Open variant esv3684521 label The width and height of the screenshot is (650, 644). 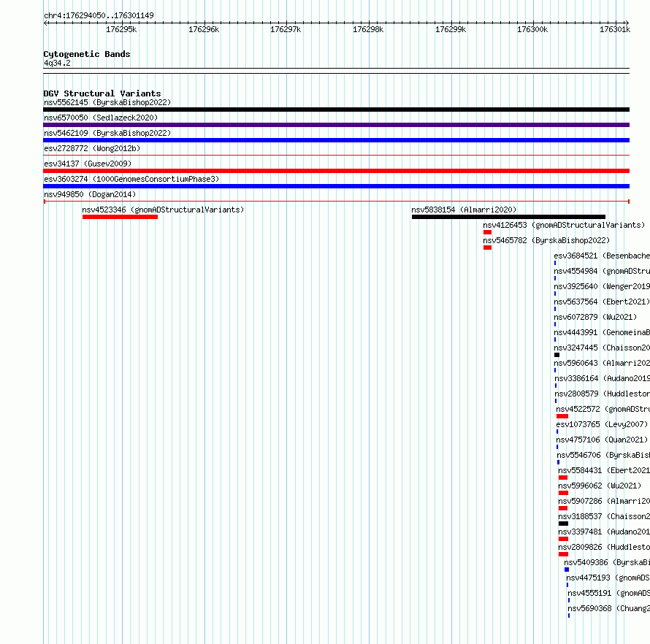tap(602, 256)
